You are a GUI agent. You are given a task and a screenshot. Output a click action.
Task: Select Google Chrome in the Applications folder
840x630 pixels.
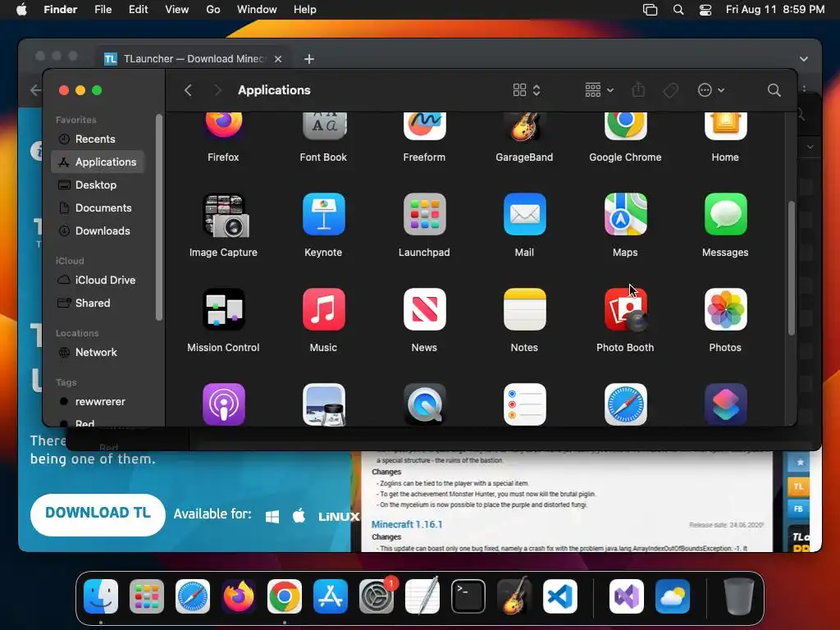625,126
